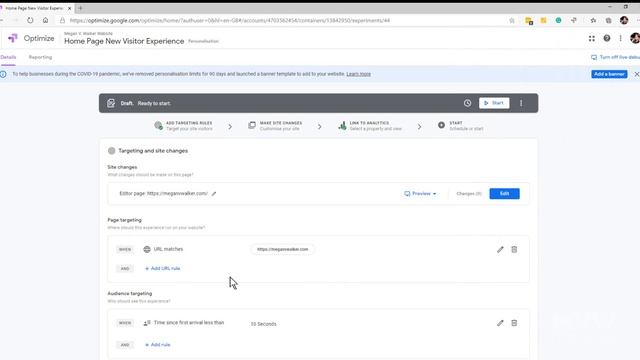Dismiss the COVID-19 info banner

coord(636,74)
